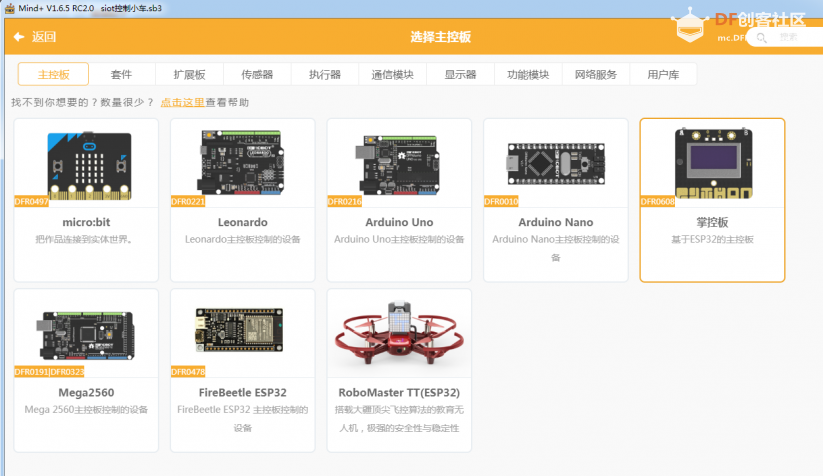Choose the Arduino Nano board image

pyautogui.click(x=556, y=164)
